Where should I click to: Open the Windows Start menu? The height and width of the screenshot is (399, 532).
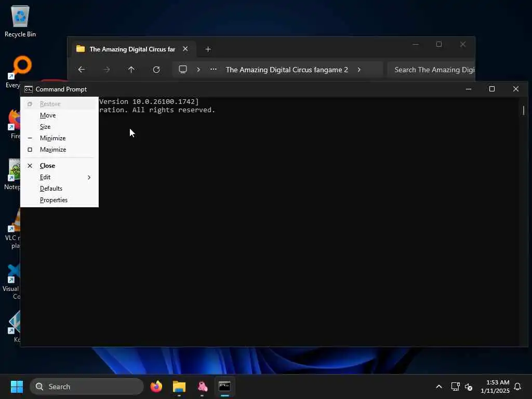pos(17,387)
